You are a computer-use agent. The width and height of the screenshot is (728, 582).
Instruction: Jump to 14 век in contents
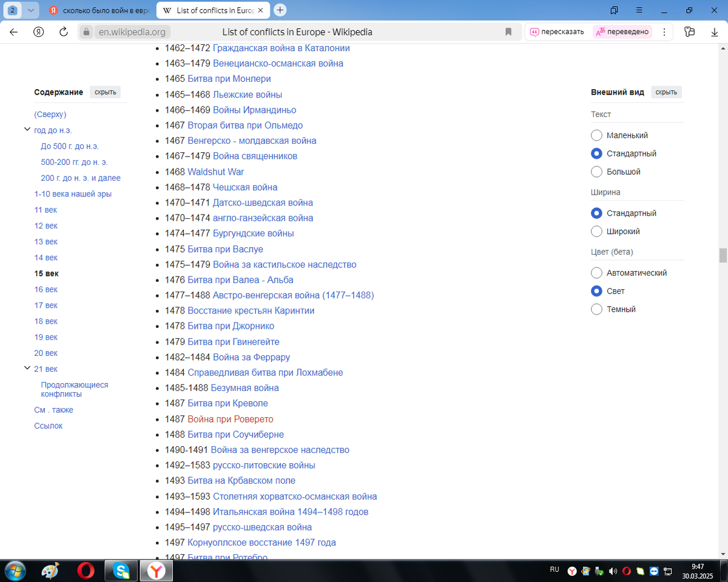[46, 258]
